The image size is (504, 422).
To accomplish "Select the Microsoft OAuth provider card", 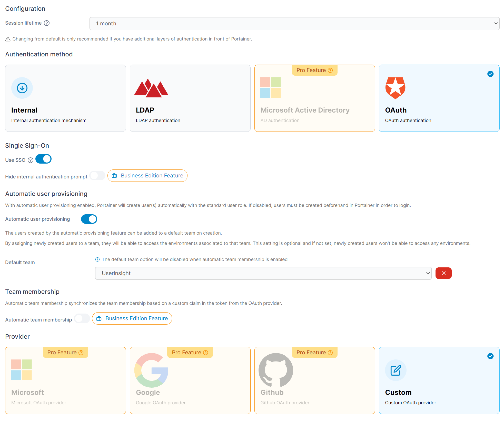I will click(65, 380).
